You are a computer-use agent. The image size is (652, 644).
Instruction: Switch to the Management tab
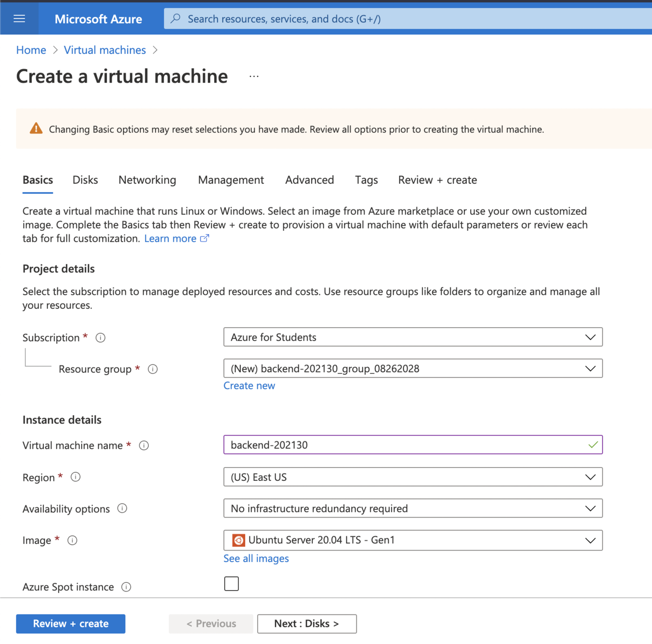pyautogui.click(x=231, y=180)
